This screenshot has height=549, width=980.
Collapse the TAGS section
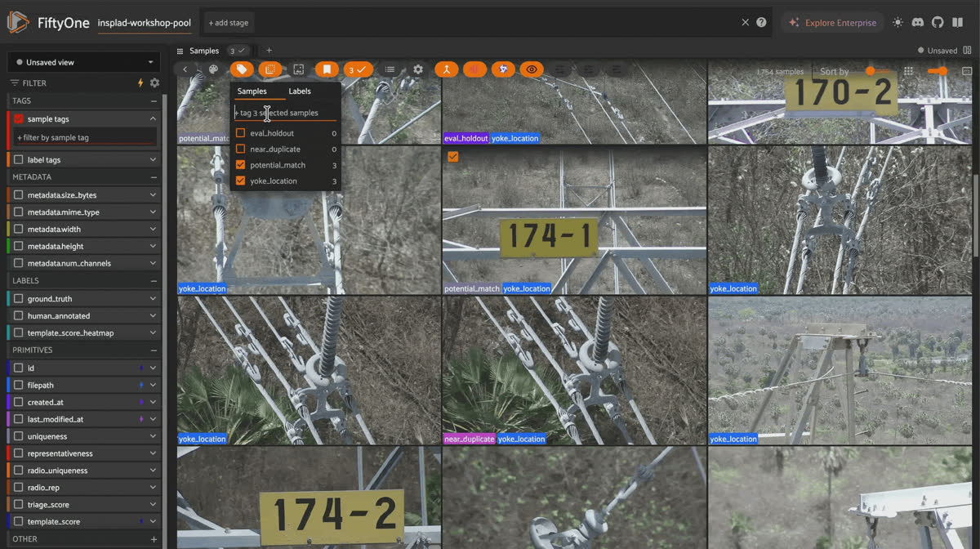[154, 100]
